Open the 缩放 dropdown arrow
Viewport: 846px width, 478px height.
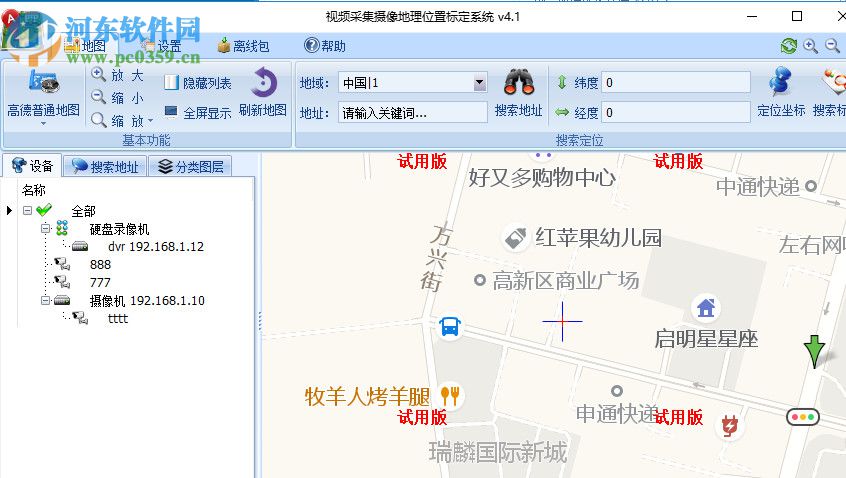[x=151, y=121]
